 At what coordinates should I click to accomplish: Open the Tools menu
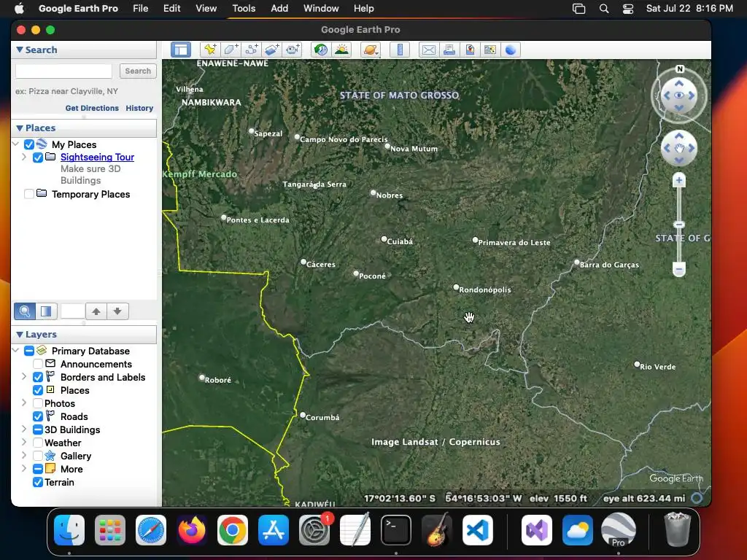pyautogui.click(x=244, y=9)
